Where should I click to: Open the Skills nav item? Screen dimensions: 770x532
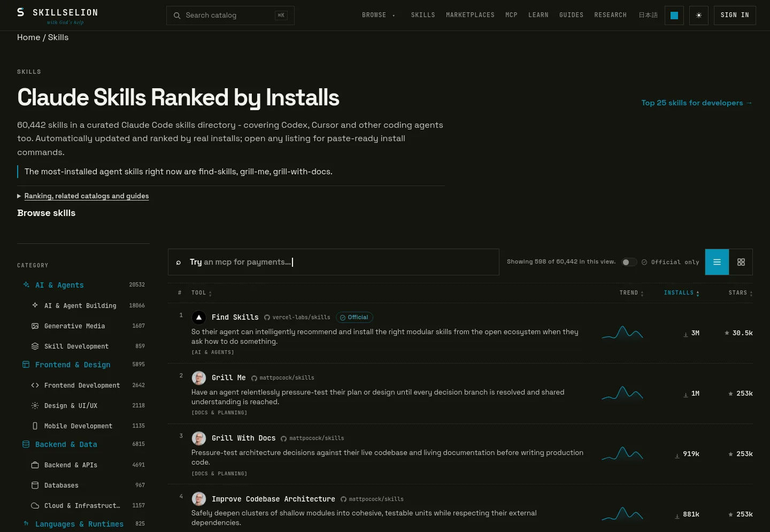tap(423, 15)
